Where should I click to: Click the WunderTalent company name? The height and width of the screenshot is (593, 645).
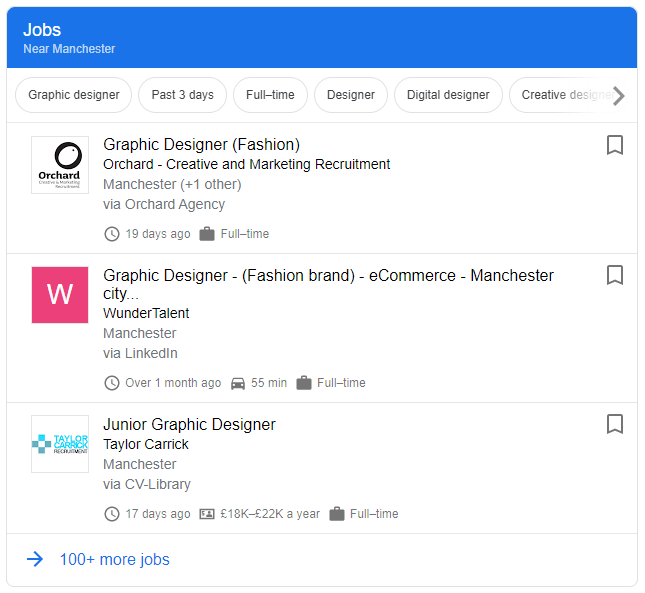click(x=146, y=313)
